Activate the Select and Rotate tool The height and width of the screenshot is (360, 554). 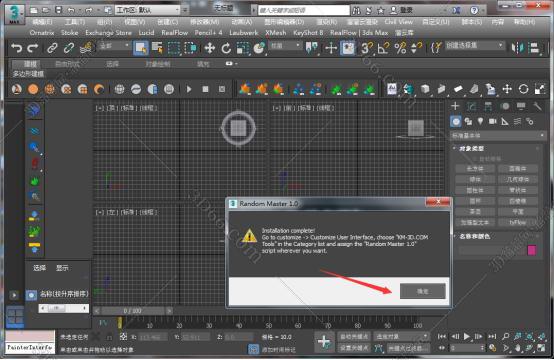coord(226,48)
